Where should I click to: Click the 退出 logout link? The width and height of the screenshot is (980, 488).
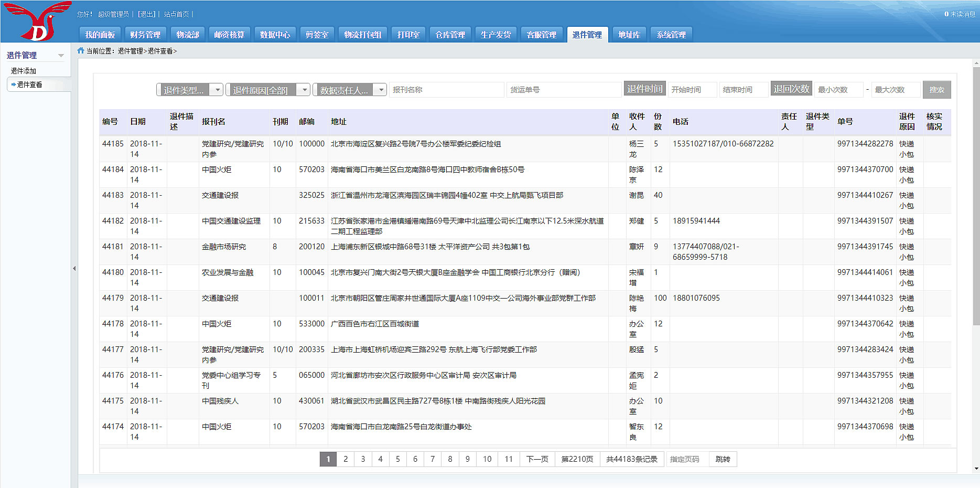[147, 14]
